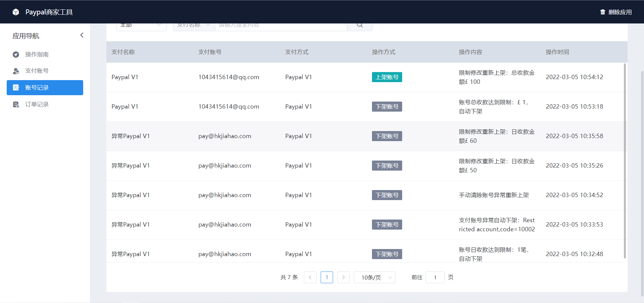
Task: Click Paypal V1 name in 10:54:12 row
Action: (125, 77)
